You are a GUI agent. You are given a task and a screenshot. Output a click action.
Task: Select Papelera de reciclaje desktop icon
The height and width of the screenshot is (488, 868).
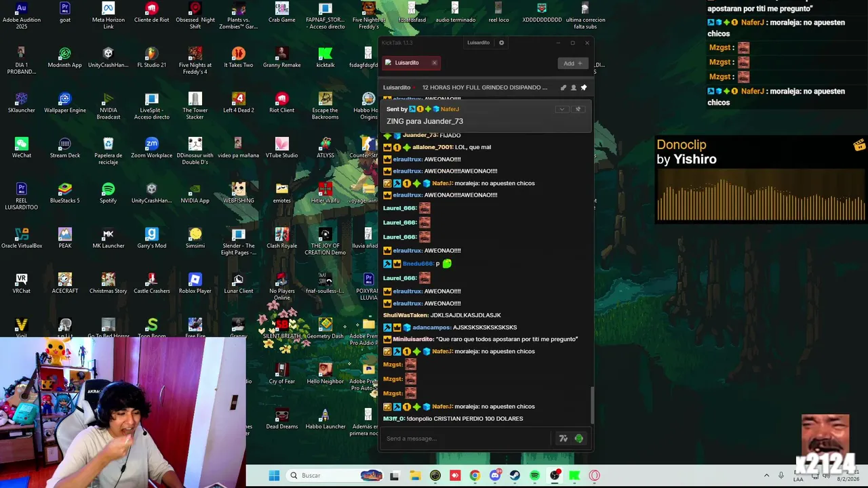click(x=108, y=151)
